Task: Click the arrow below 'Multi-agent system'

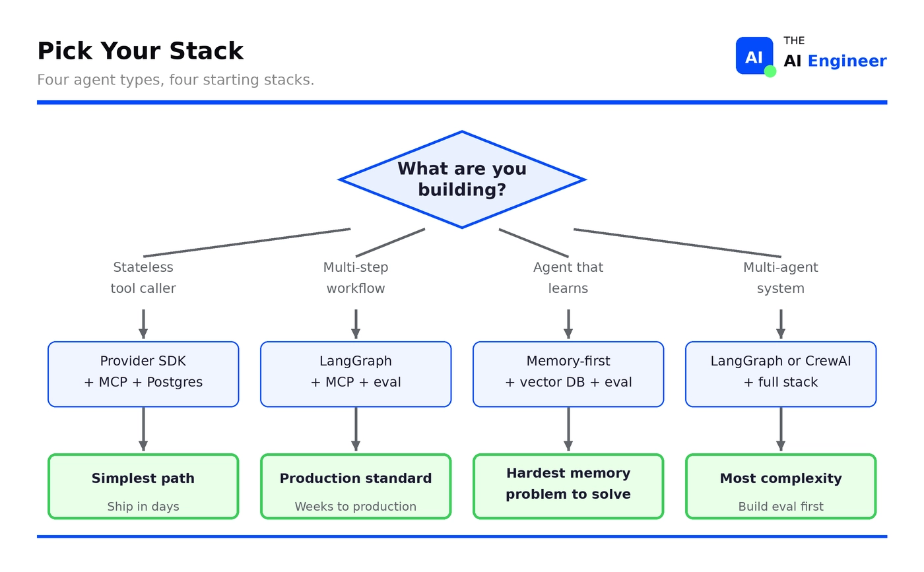Action: coord(781,324)
